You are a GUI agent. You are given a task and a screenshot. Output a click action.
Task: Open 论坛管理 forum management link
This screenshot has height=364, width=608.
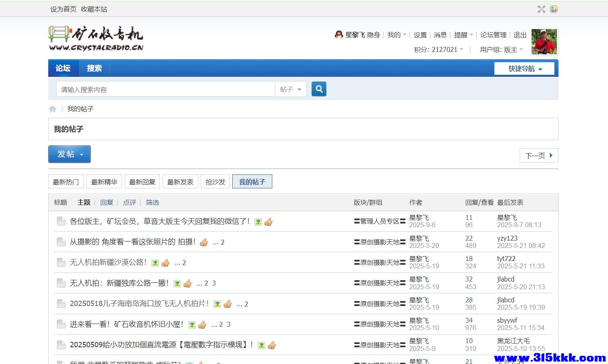coord(493,35)
